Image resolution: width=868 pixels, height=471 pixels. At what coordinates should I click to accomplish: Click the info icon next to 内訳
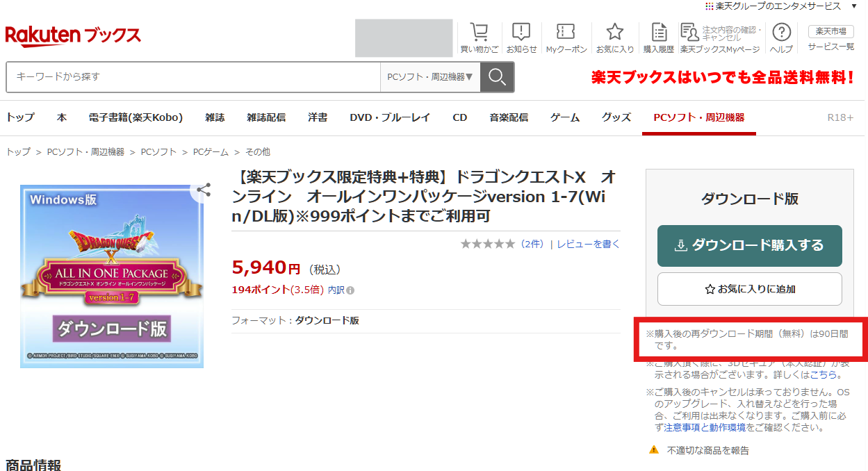(350, 290)
